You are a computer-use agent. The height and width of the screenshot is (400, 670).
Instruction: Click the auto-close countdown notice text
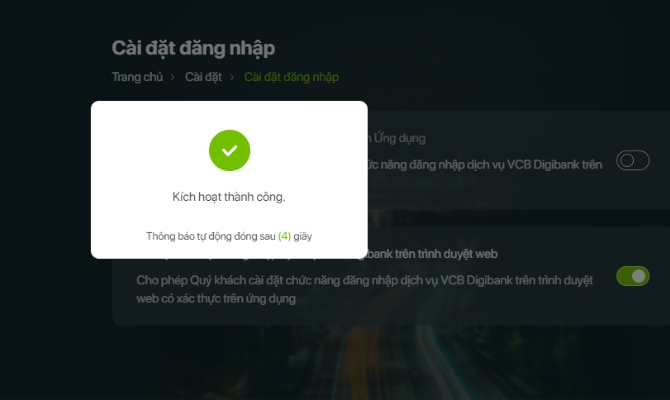coord(229,236)
